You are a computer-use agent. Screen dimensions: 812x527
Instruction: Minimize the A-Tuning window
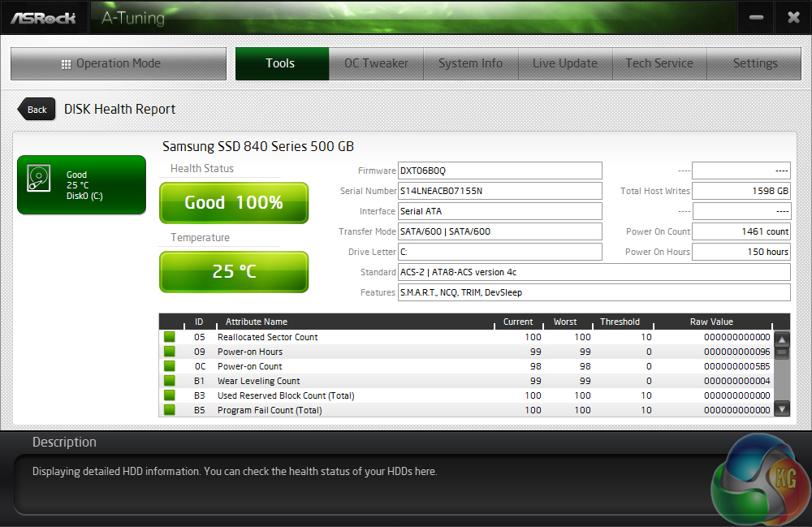coord(756,18)
